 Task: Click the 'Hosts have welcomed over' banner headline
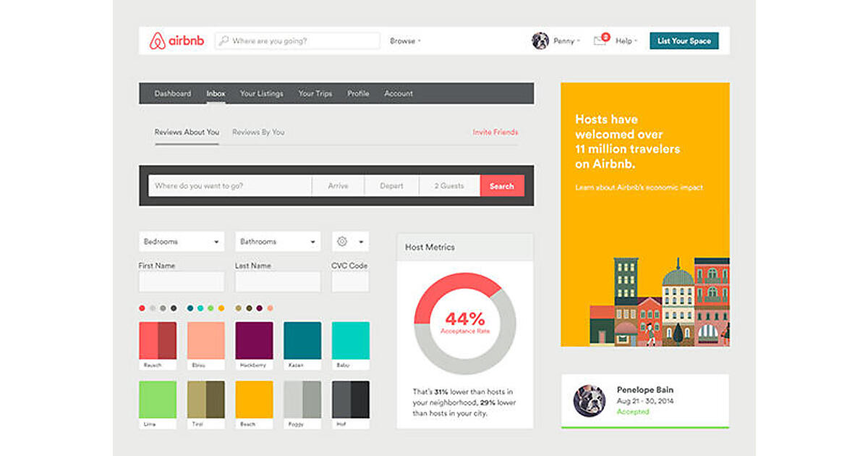click(x=627, y=141)
